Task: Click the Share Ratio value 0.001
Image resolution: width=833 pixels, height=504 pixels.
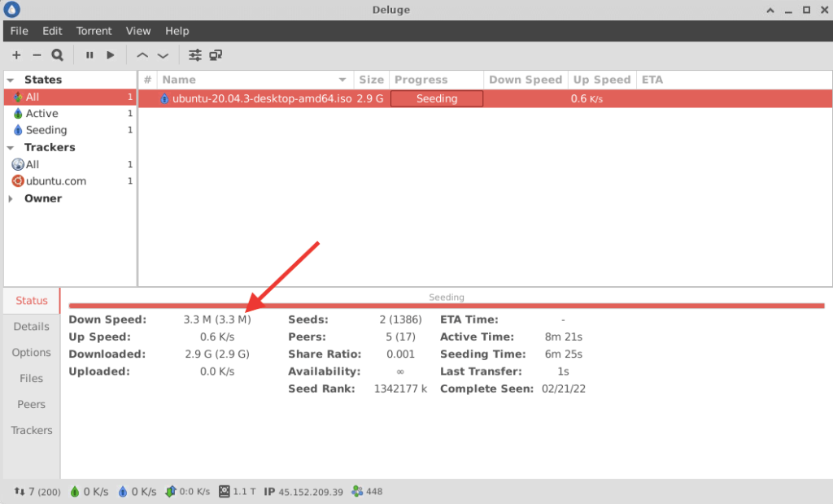Action: point(400,354)
